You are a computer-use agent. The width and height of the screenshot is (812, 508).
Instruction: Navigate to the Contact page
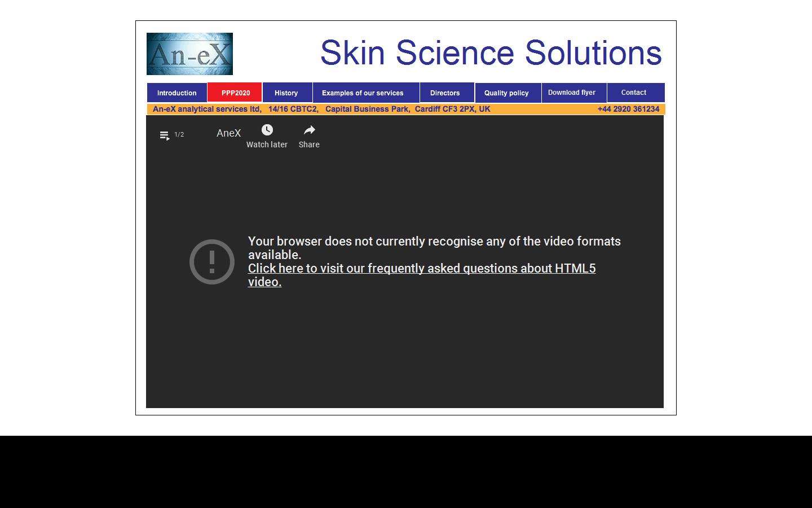coord(634,93)
